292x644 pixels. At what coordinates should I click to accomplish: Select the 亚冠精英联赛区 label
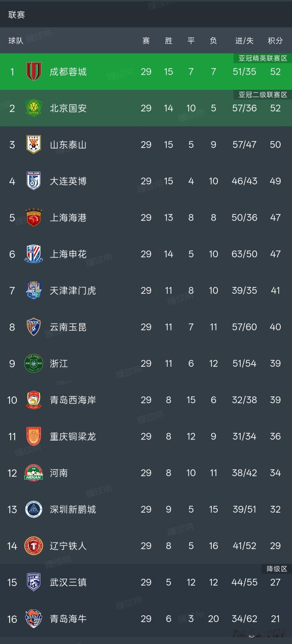pos(263,58)
